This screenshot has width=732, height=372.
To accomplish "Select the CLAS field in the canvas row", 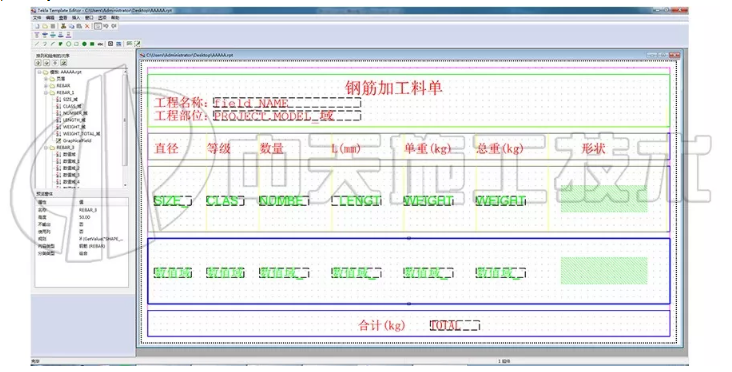I will pos(225,201).
